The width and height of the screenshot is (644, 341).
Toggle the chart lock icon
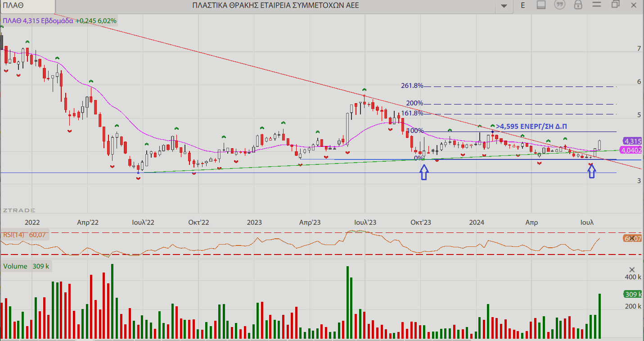578,5
